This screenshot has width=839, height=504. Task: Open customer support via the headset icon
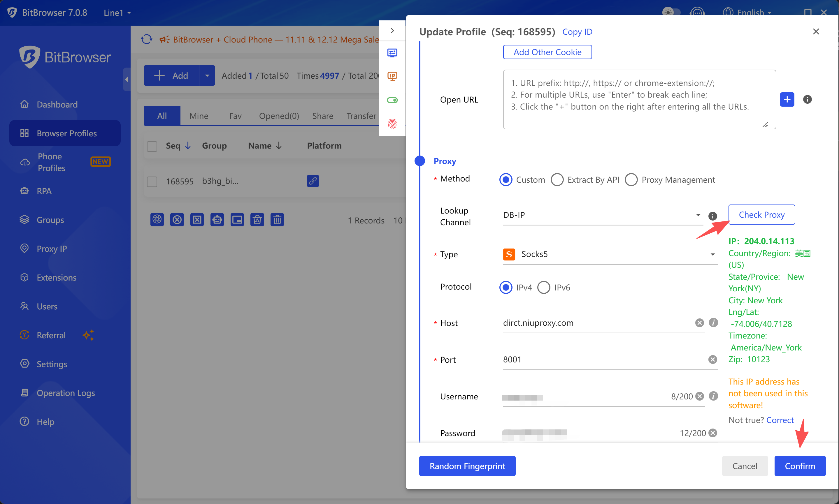pos(697,13)
